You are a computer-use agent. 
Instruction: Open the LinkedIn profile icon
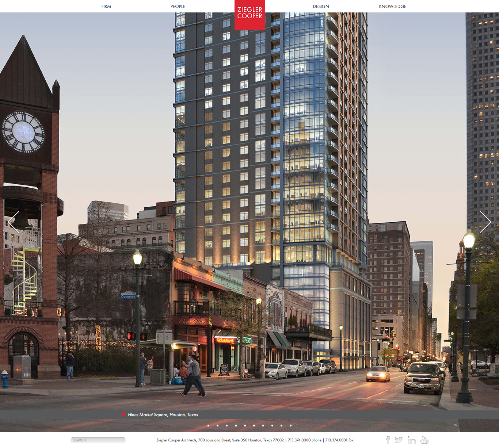411,440
